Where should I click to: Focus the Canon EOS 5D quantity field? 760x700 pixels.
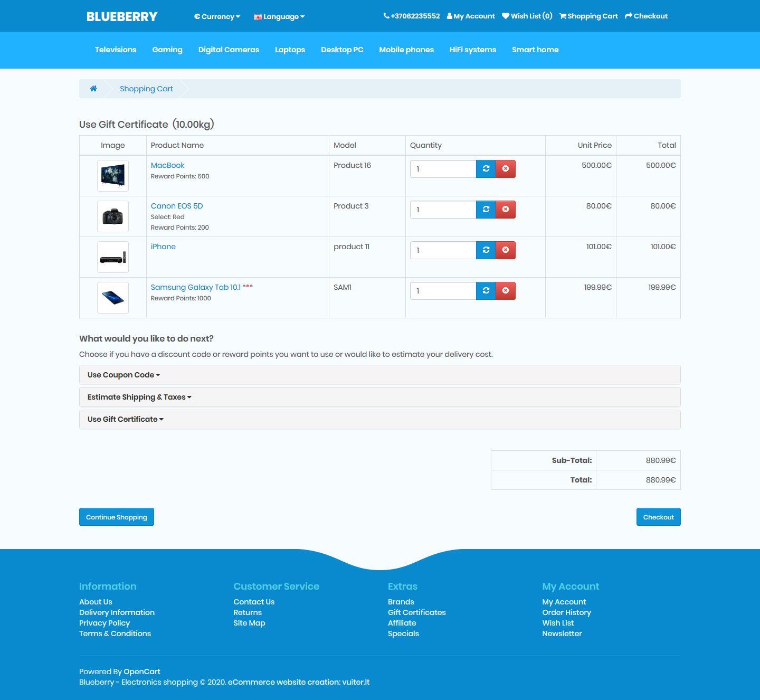tap(443, 210)
